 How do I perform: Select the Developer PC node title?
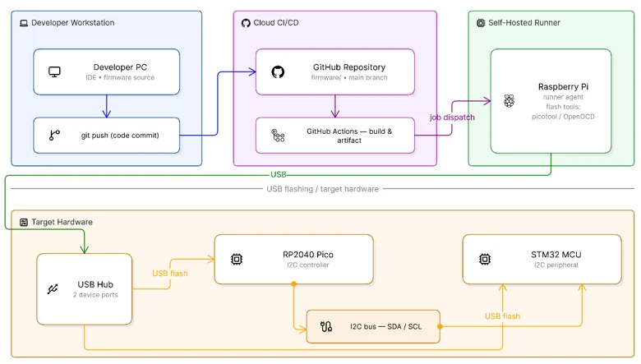120,67
